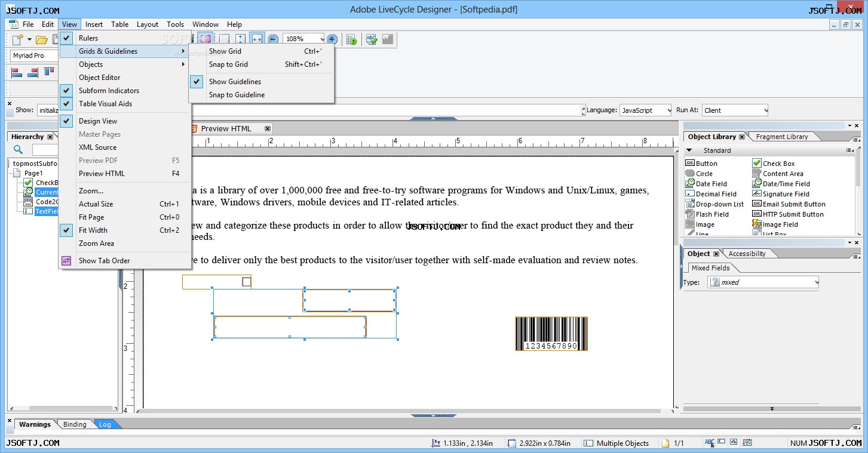Click dropdown arrow beside New icon

pyautogui.click(x=29, y=39)
